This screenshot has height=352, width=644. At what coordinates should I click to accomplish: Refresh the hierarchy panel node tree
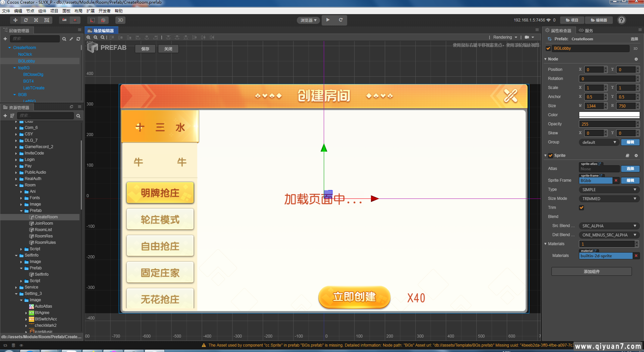[x=78, y=39]
